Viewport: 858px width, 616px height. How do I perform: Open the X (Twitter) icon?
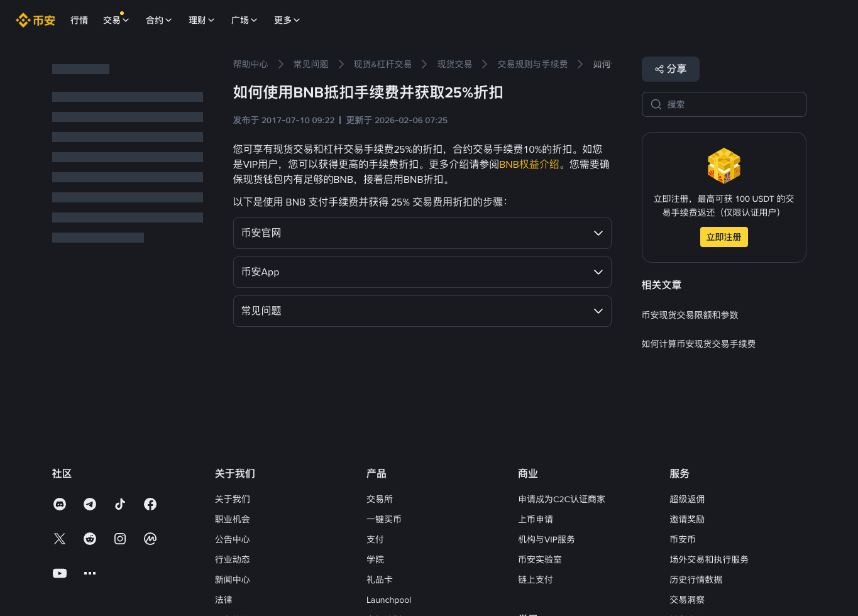(x=60, y=539)
